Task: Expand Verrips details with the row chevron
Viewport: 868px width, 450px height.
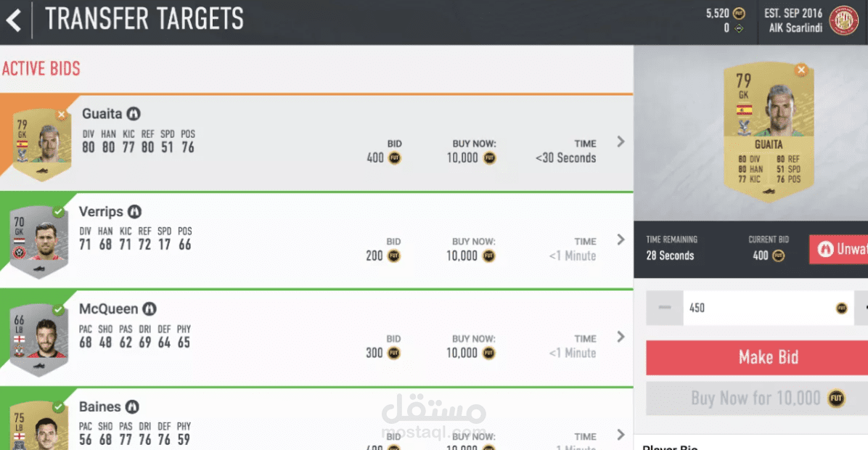Action: 621,240
